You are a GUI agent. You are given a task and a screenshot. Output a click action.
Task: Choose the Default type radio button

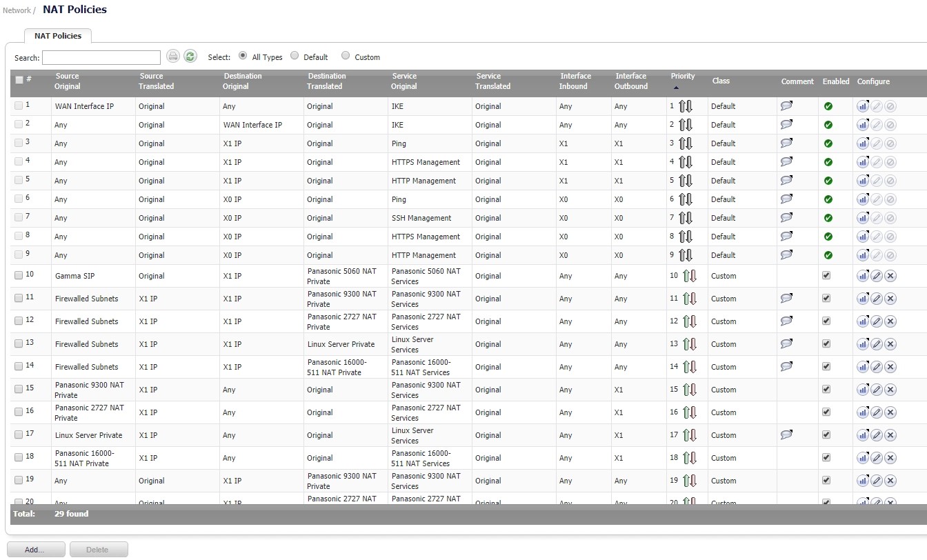coord(295,56)
